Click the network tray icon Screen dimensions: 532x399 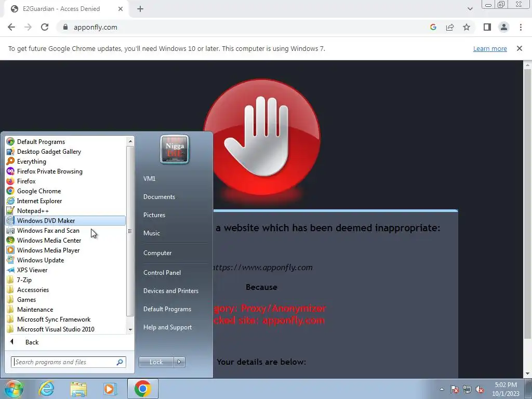467,389
